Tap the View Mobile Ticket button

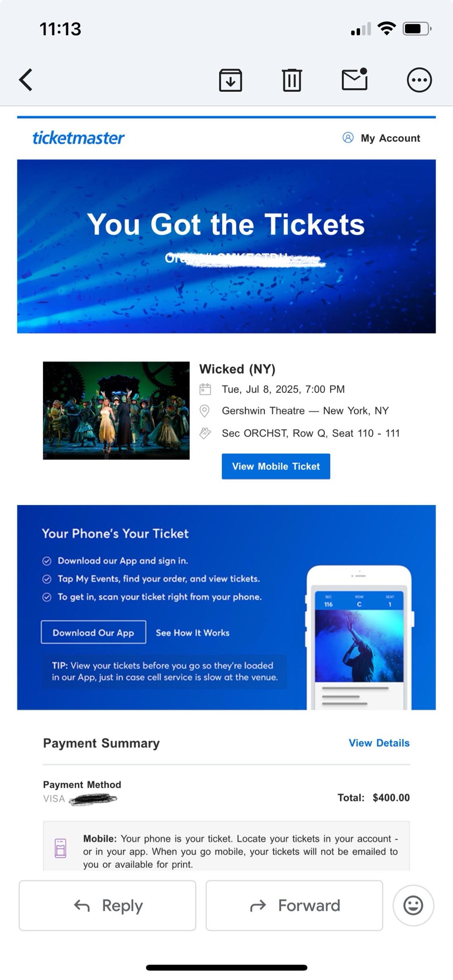click(276, 466)
